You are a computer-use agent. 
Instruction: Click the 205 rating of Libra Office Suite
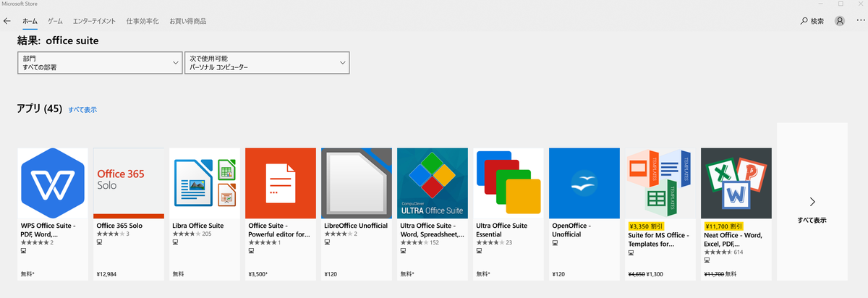(x=207, y=234)
